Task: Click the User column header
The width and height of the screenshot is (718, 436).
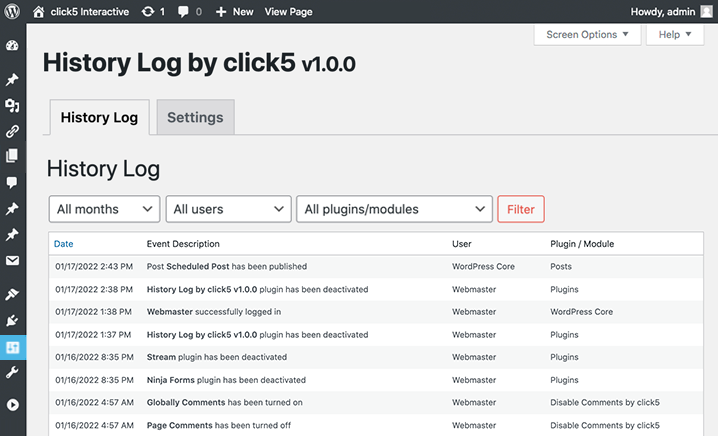Action: (x=462, y=244)
